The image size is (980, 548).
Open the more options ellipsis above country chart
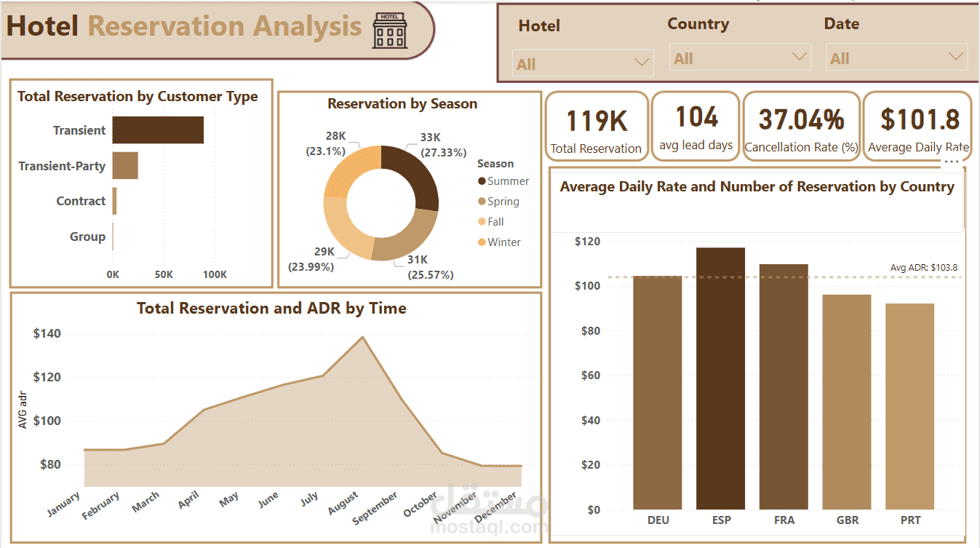point(951,160)
